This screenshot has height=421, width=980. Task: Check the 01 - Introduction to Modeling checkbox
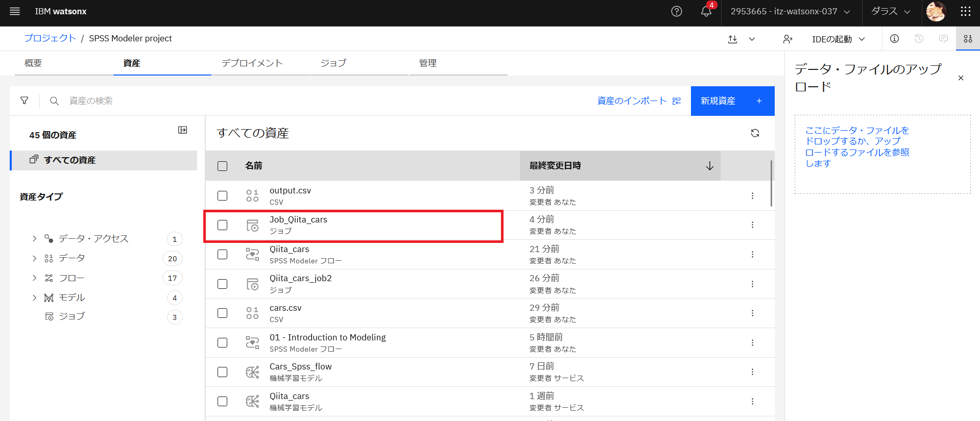click(222, 342)
